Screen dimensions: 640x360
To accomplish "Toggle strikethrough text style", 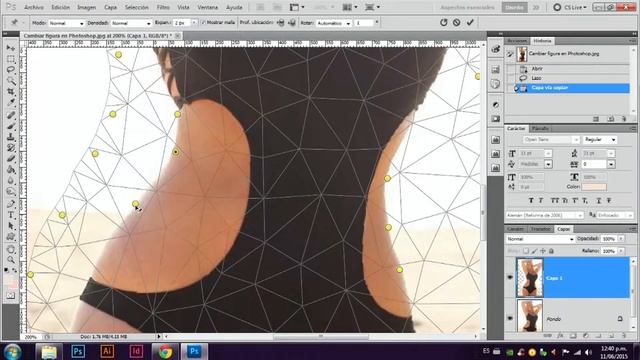I will [609, 200].
